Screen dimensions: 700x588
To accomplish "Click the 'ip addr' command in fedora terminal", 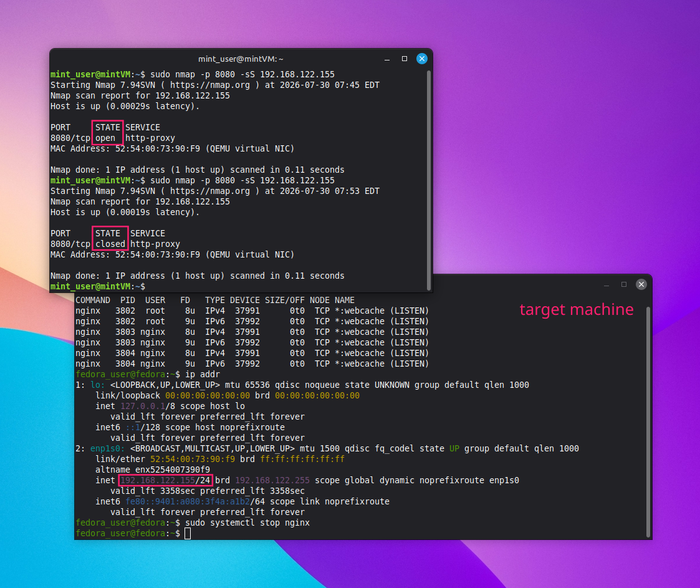I will (203, 375).
